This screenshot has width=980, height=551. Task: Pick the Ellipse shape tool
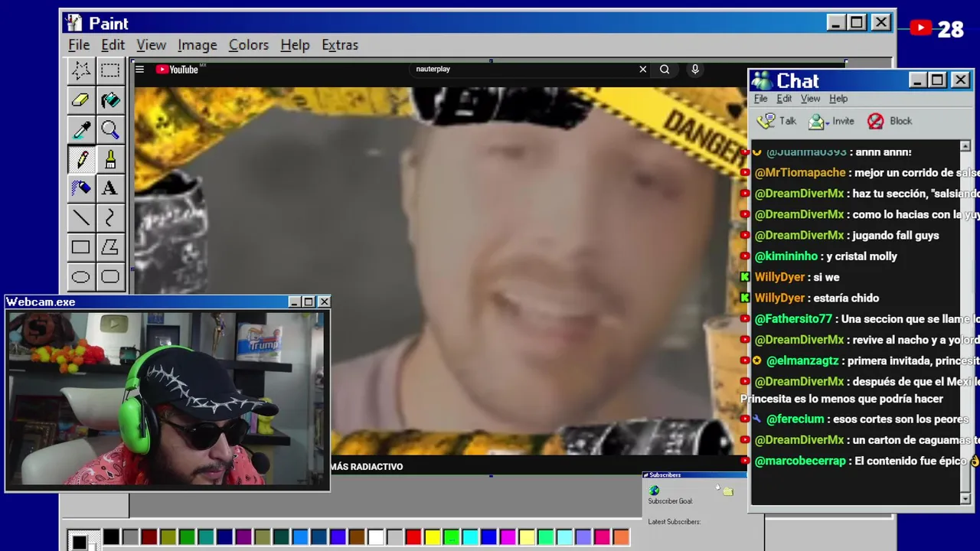[80, 276]
